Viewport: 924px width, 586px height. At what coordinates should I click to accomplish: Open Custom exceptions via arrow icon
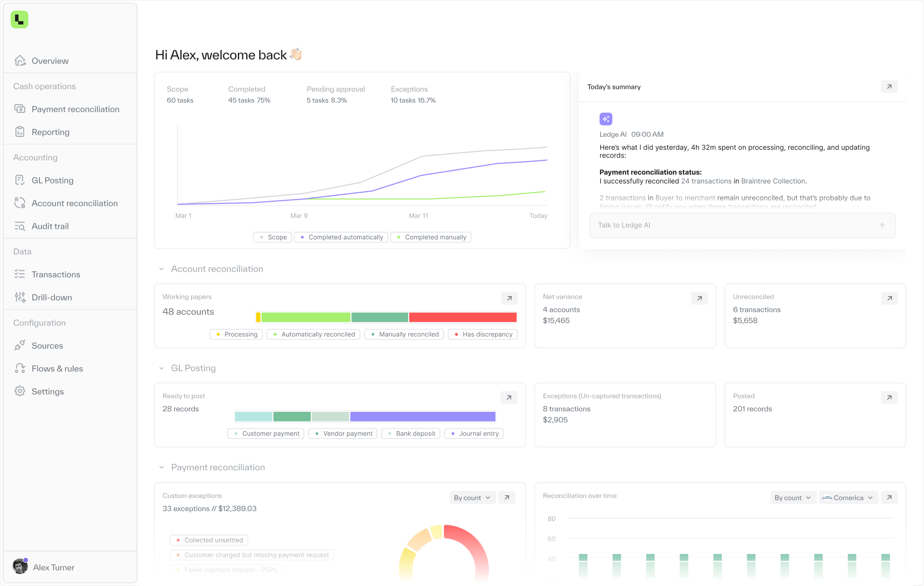507,497
